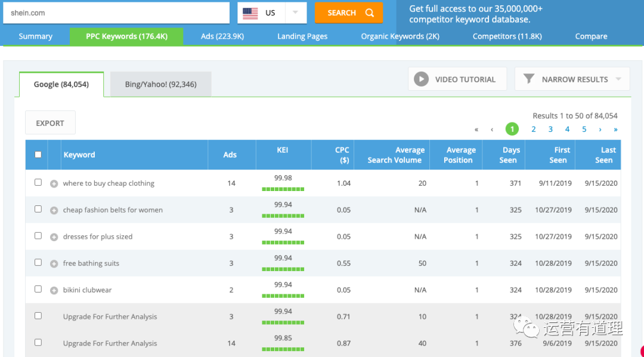Click the Export button
The image size is (644, 357).
[x=50, y=123]
